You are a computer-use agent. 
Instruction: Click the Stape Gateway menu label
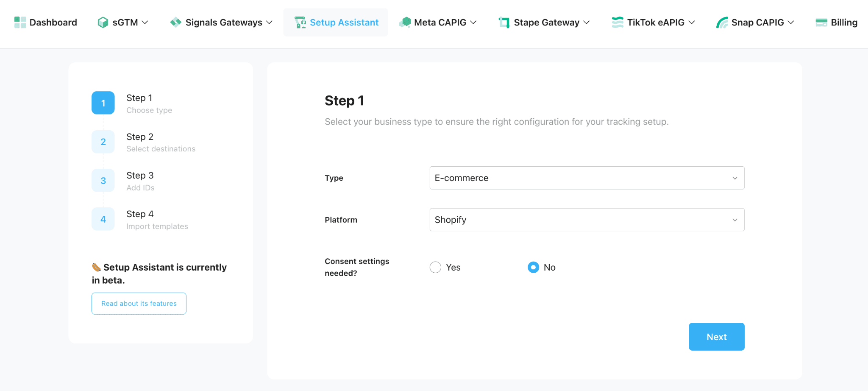click(546, 22)
